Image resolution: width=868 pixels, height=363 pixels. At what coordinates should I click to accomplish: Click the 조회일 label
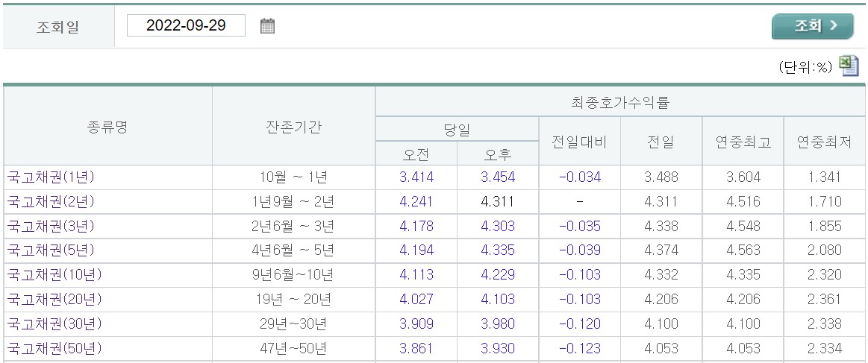[57, 27]
